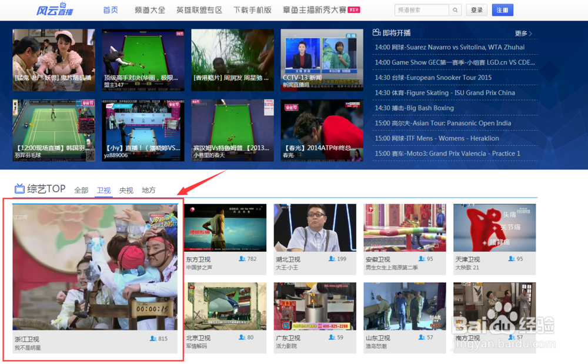Click viewer count icon for 山东卫视
This screenshot has height=364, width=588.
pos(422,338)
